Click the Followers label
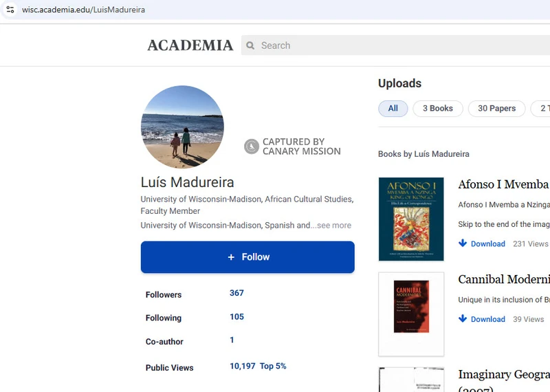This screenshot has height=392, width=550. tap(164, 295)
